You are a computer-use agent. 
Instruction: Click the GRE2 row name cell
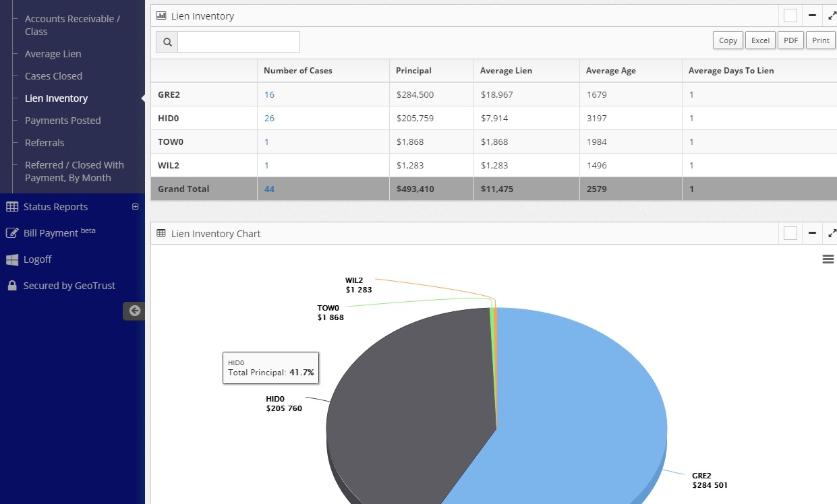click(x=204, y=95)
